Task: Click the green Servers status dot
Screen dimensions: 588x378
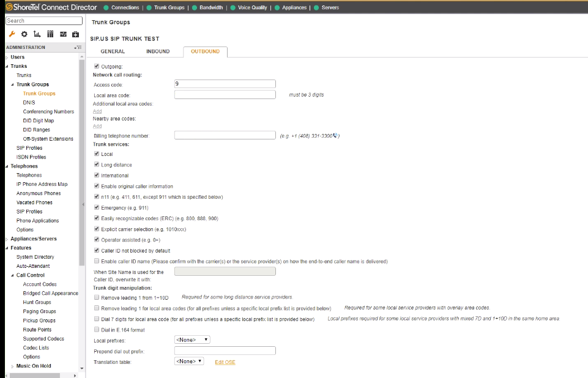Action: pyautogui.click(x=316, y=7)
